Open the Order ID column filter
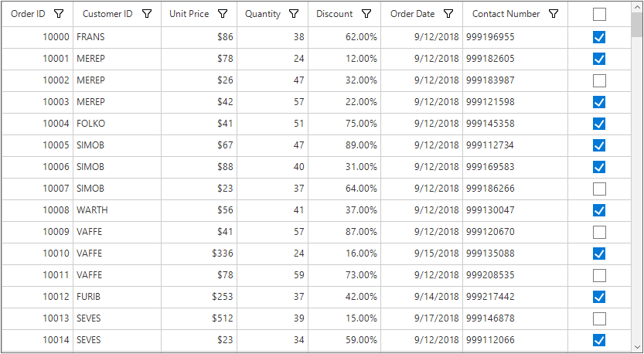The image size is (644, 354). click(59, 14)
